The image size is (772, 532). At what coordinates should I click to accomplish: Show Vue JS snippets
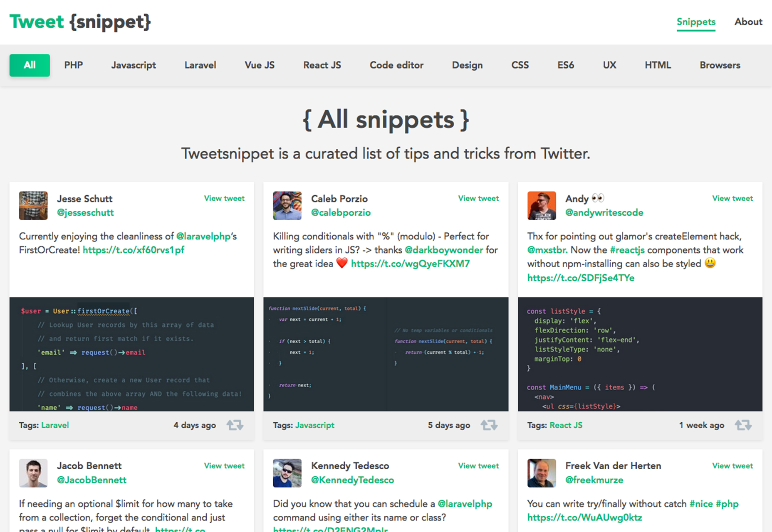(x=260, y=65)
